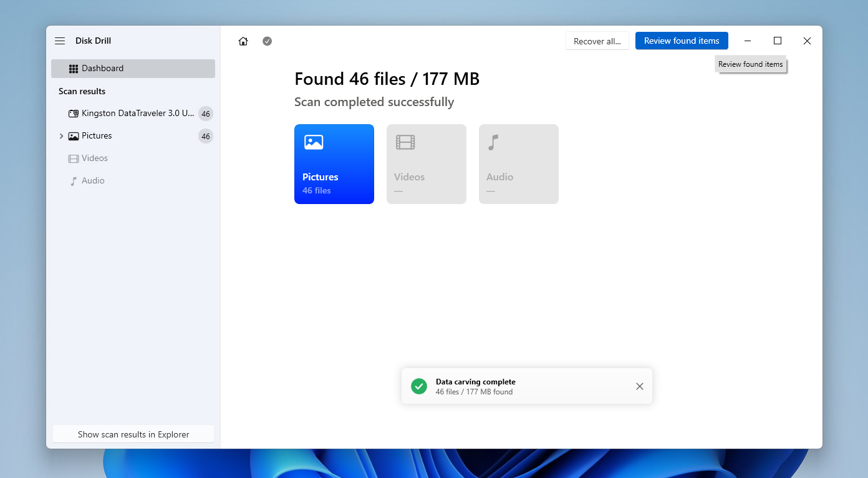This screenshot has width=868, height=478.
Task: Open the Audio category tile
Action: [x=519, y=164]
